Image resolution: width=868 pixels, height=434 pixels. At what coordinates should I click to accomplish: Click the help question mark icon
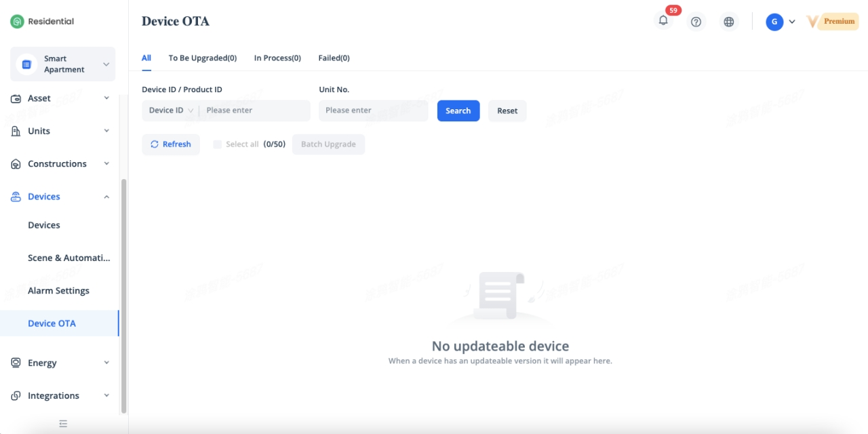[696, 22]
